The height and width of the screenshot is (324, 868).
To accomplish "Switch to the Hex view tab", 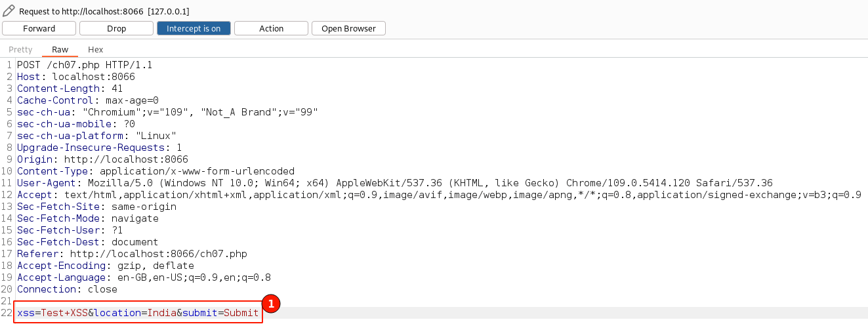I will [95, 50].
